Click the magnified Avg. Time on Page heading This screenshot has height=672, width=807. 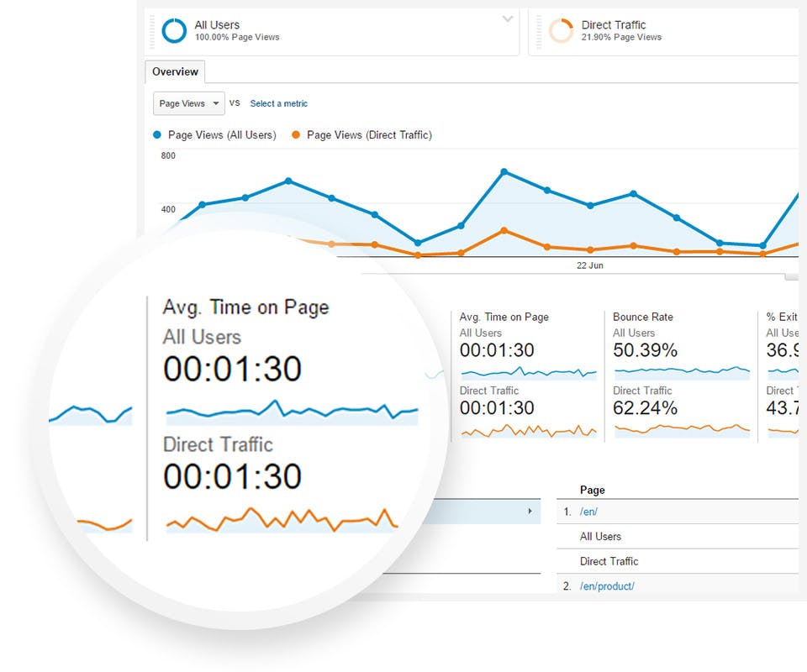245,307
